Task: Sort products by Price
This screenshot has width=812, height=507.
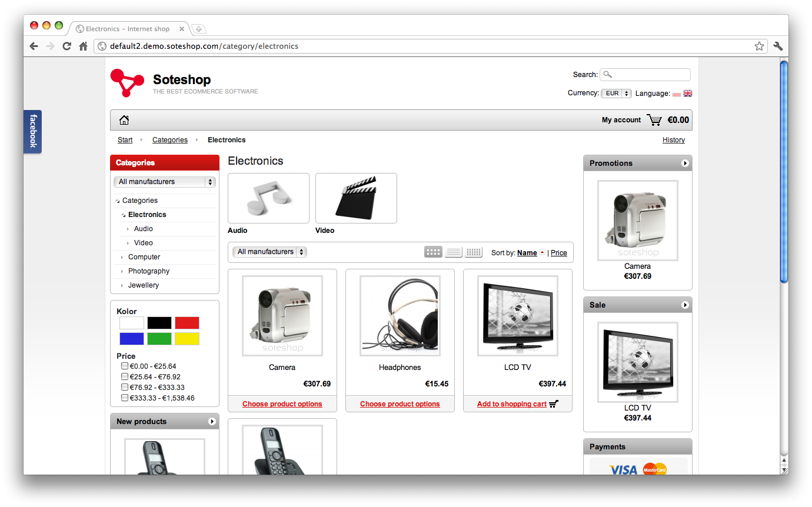Action: tap(558, 252)
